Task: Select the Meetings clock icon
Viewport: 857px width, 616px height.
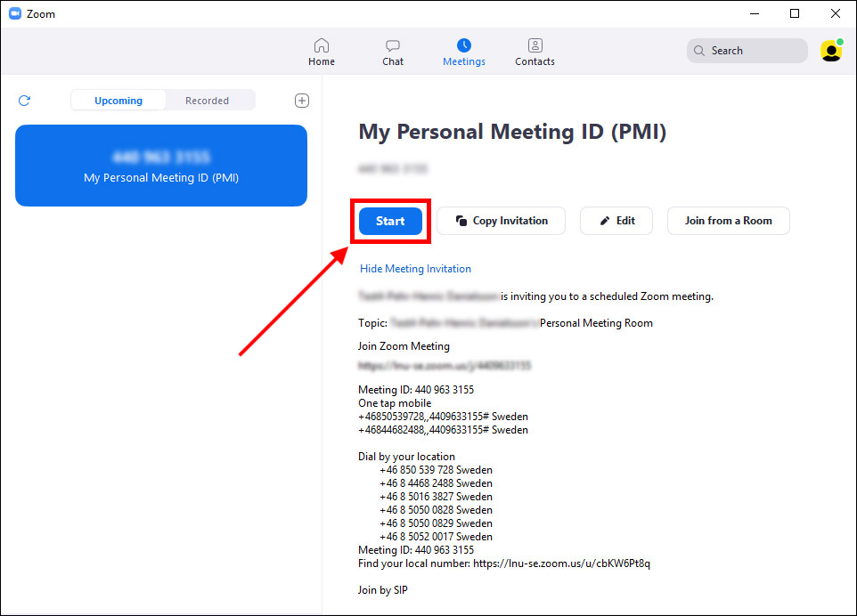Action: [463, 45]
